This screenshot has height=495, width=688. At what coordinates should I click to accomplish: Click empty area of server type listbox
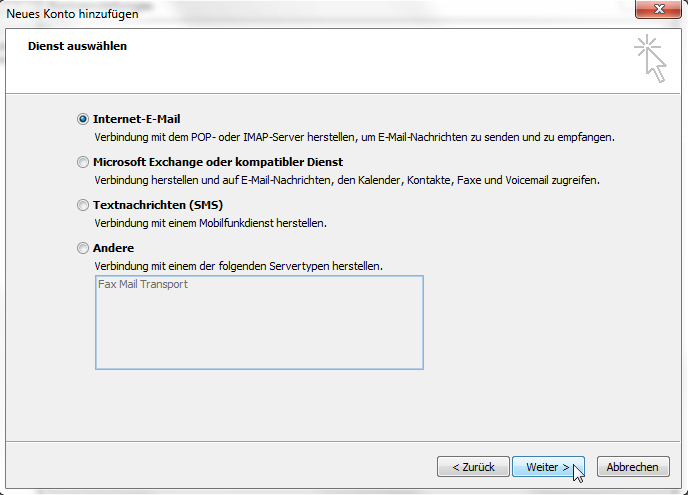[259, 334]
